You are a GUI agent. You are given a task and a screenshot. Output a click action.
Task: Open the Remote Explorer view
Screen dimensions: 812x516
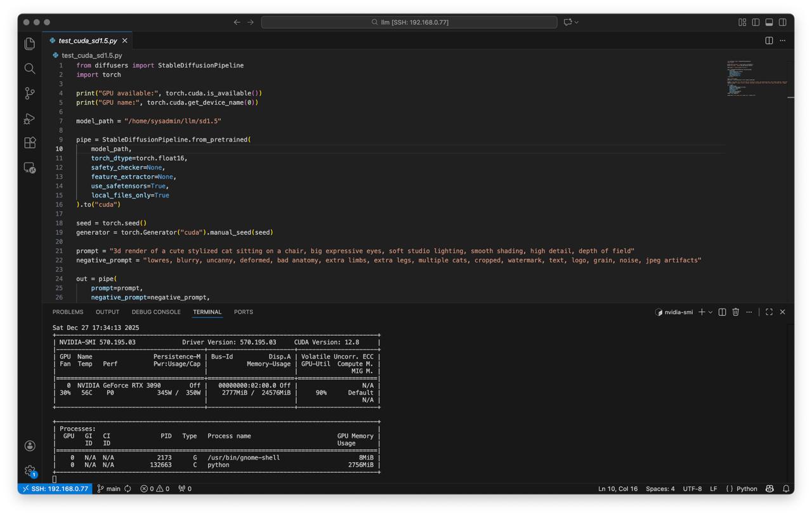(30, 168)
